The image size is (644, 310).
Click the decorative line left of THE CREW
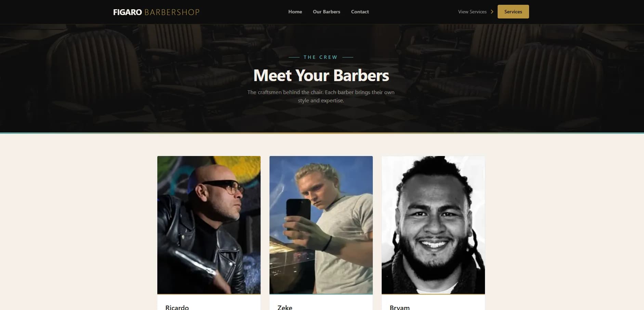coord(294,57)
